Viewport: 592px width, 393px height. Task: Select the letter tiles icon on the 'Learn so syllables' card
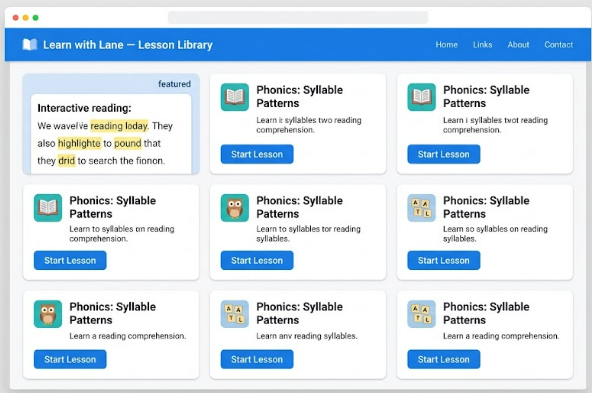point(421,208)
